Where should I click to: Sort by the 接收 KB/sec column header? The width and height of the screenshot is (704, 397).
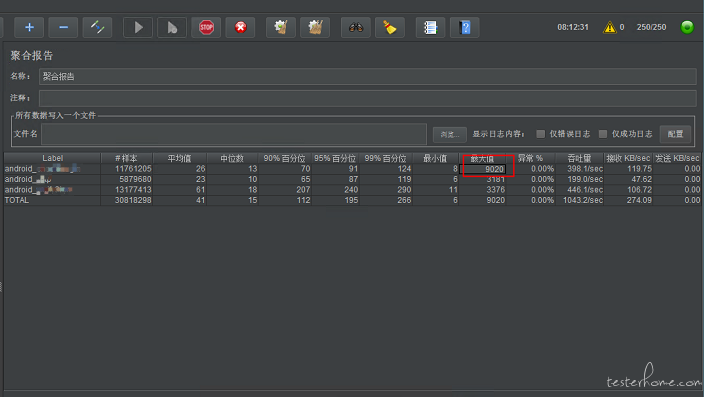tap(628, 158)
